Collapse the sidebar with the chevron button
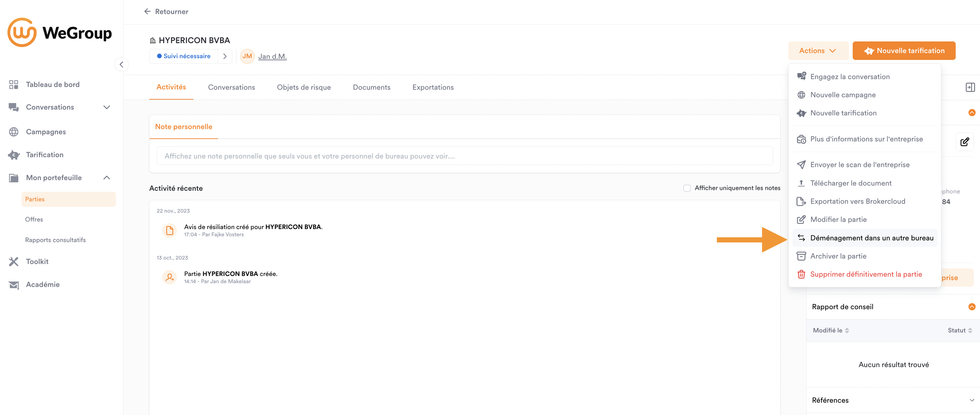Screen dimensions: 980x415 [x=121, y=64]
